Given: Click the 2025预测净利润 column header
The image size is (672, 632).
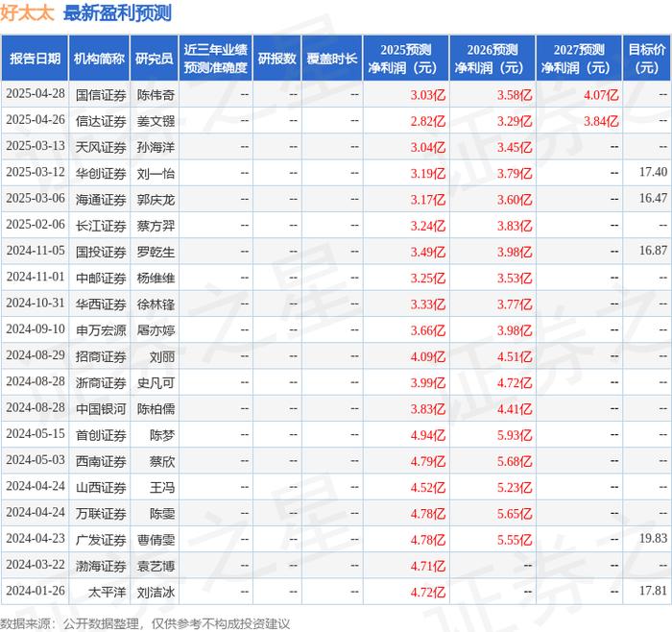Looking at the screenshot, I should [x=405, y=59].
